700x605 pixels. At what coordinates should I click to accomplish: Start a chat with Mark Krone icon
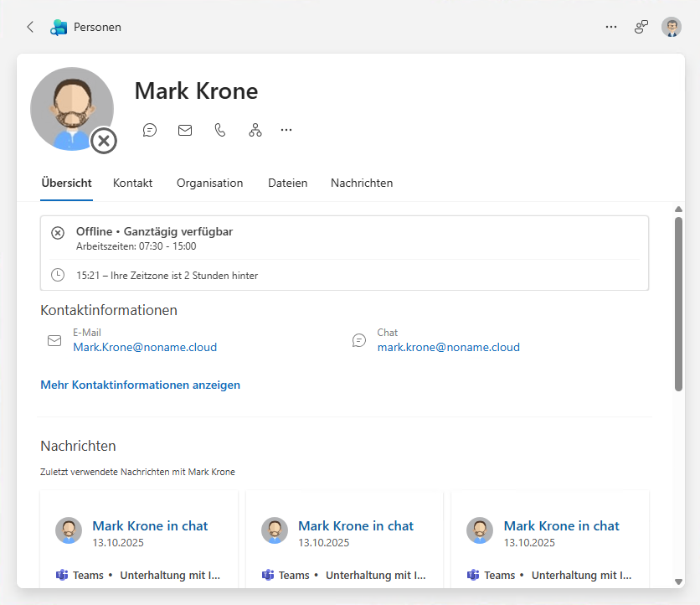(x=150, y=130)
